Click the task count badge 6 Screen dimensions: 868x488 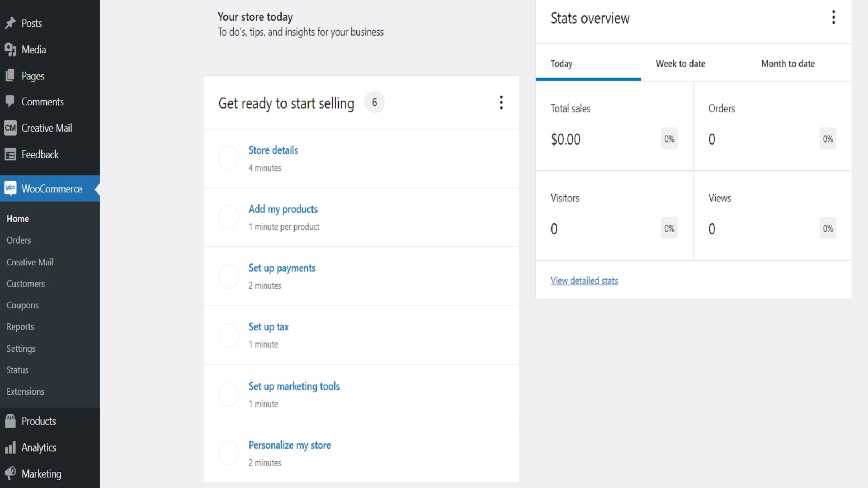point(374,103)
